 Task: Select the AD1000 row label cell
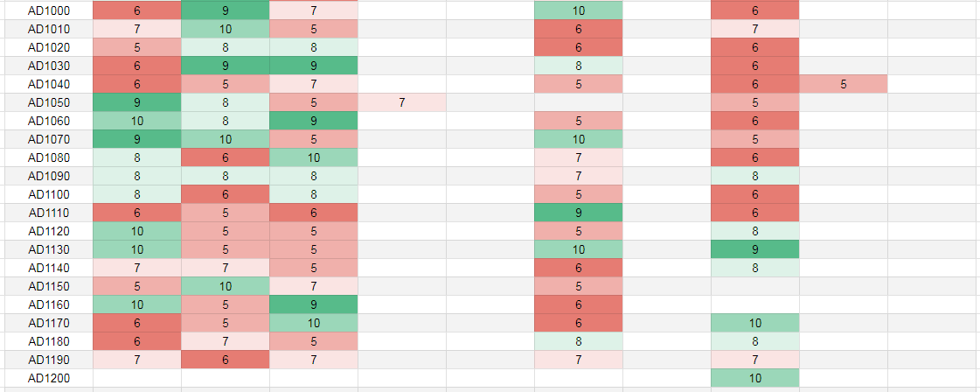48,11
